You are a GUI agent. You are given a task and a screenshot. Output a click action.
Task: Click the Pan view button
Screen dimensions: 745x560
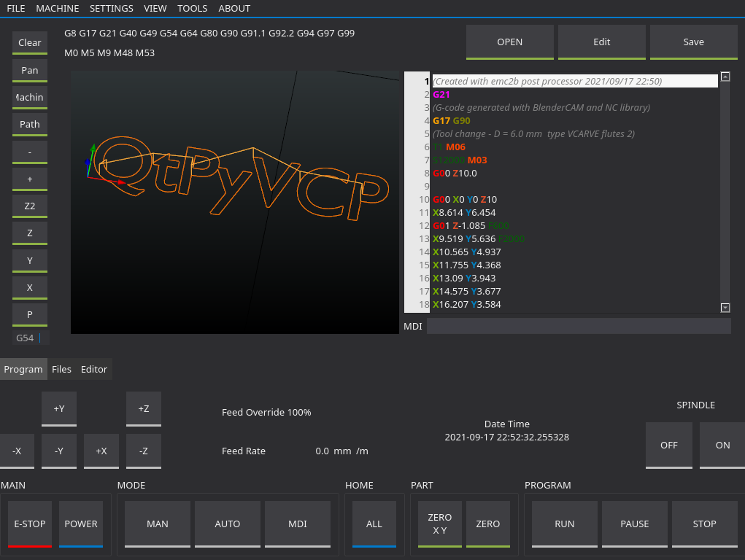[30, 70]
